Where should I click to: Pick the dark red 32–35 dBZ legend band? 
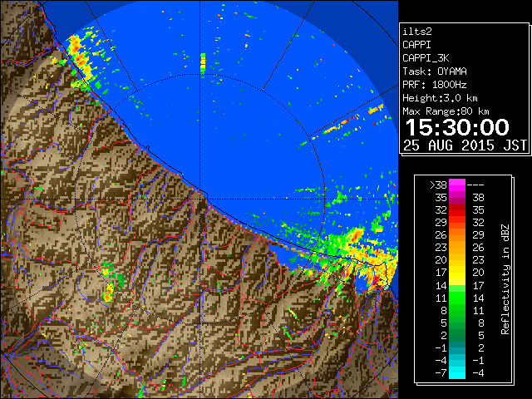[456, 210]
